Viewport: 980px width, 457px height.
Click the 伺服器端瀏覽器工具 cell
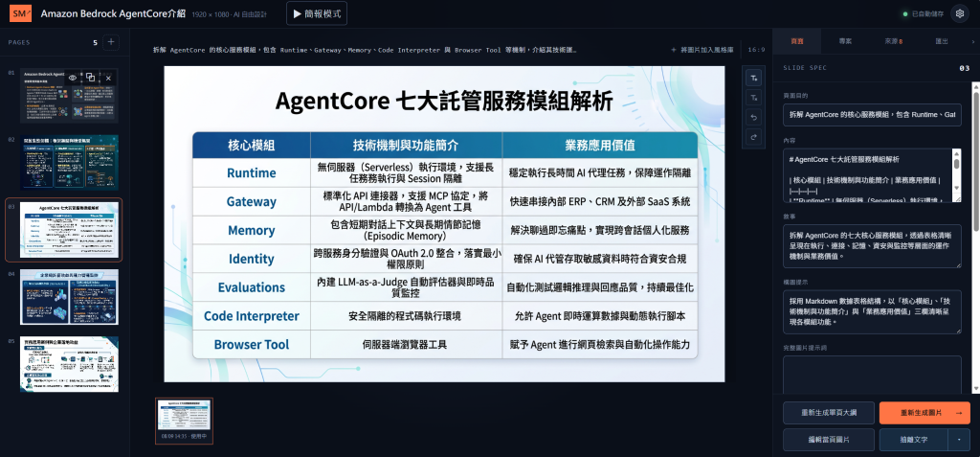tap(406, 344)
